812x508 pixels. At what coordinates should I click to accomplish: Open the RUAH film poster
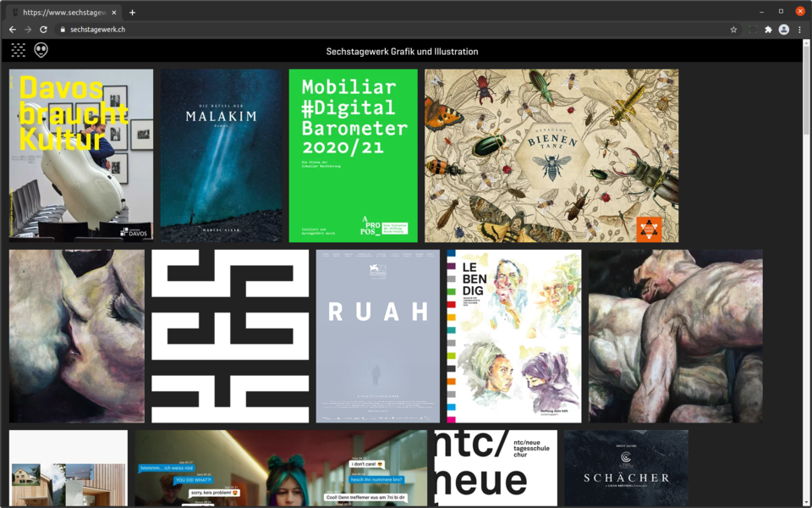click(378, 336)
